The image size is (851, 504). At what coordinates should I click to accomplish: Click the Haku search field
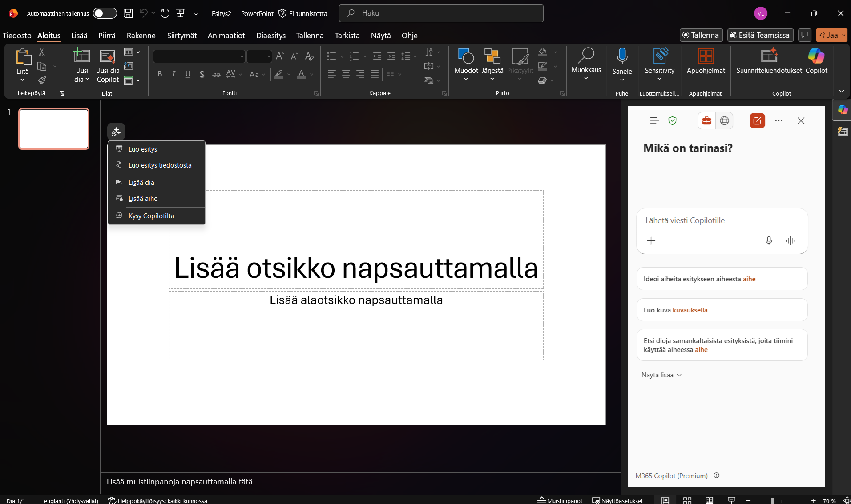[x=441, y=13]
